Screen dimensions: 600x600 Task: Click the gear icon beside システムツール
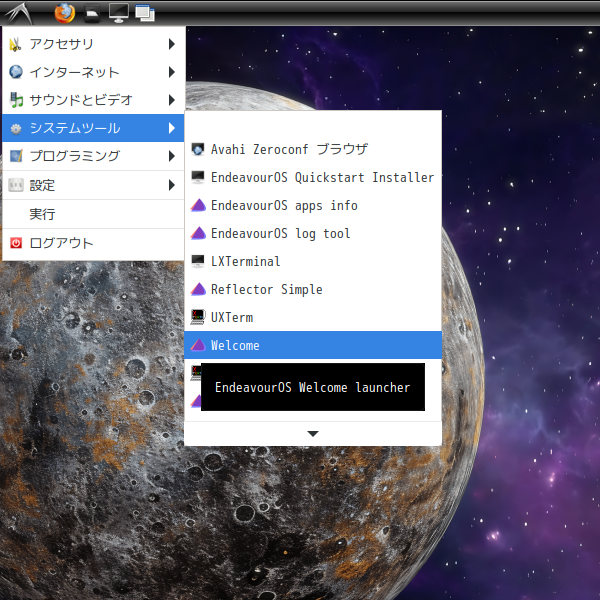16,129
